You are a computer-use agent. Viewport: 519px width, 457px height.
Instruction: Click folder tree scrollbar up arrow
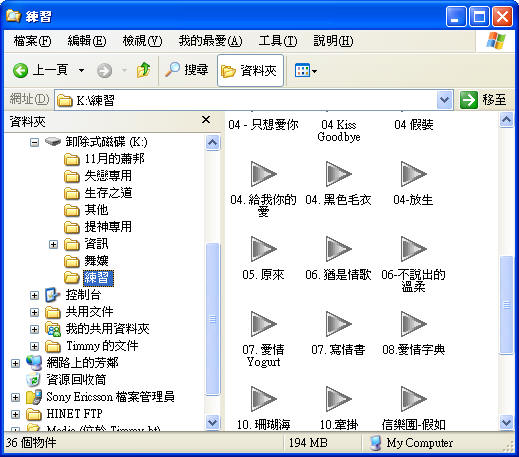213,143
